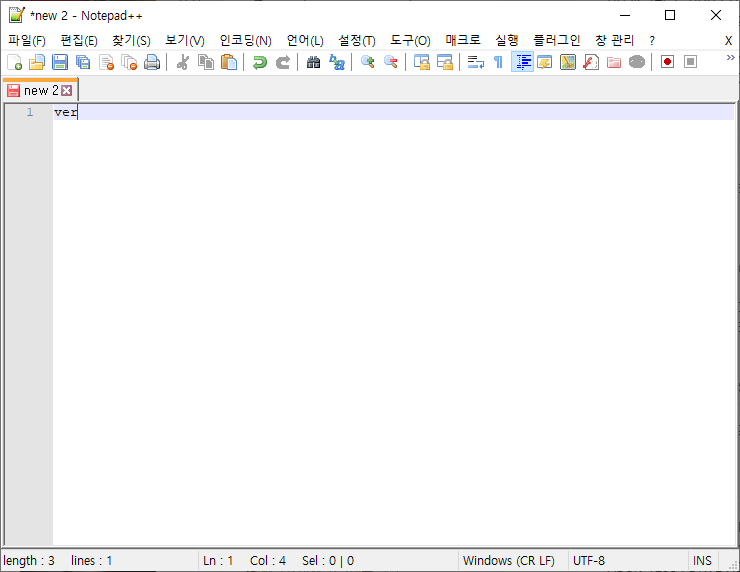740x572 pixels.
Task: Click Windows (CR LF) in status bar
Action: click(x=508, y=561)
